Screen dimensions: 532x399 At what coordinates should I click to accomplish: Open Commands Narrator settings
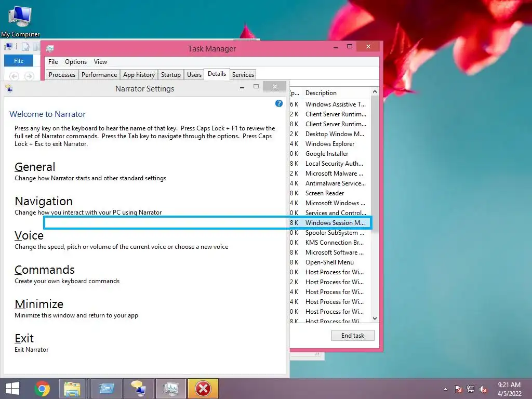coord(45,270)
